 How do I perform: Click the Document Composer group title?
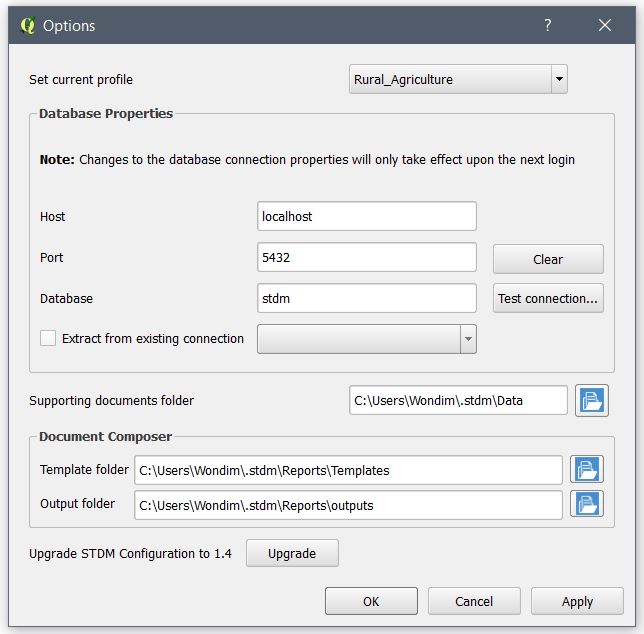pos(105,436)
